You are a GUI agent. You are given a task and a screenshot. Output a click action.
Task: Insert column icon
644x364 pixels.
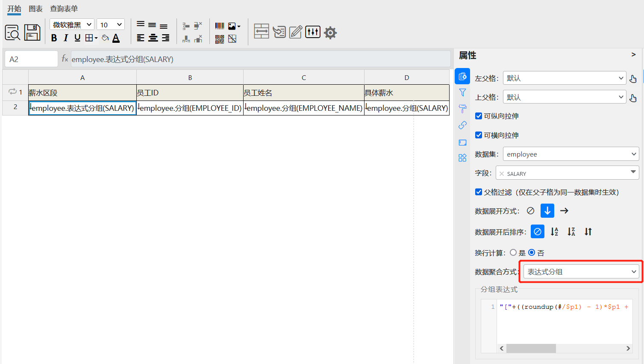point(186,39)
